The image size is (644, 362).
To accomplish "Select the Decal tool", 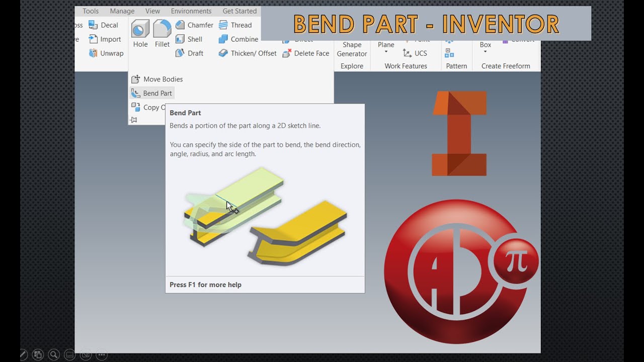I will click(103, 25).
